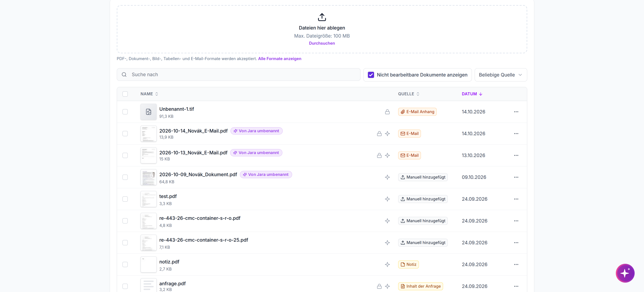Screen dimensions: 644x292
Task: Click the sparkle icon for re-443-26-cmc-container-s-r-o.pdf
Action: click(x=387, y=221)
